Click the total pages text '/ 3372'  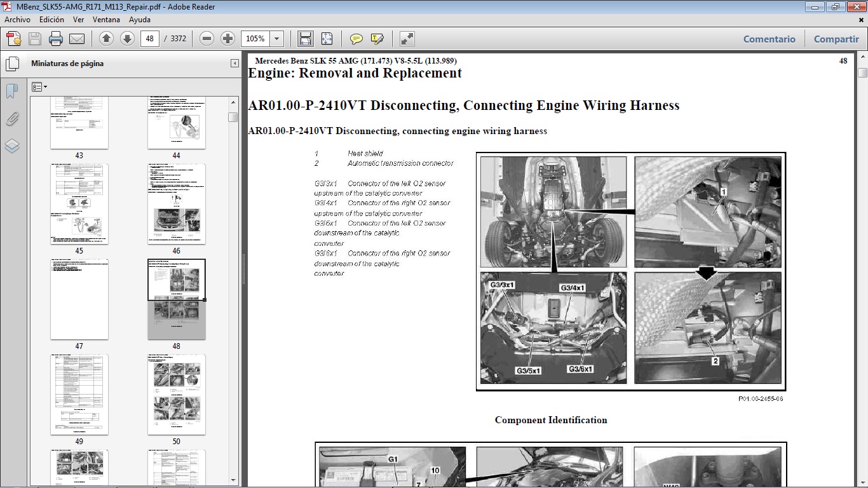click(175, 39)
